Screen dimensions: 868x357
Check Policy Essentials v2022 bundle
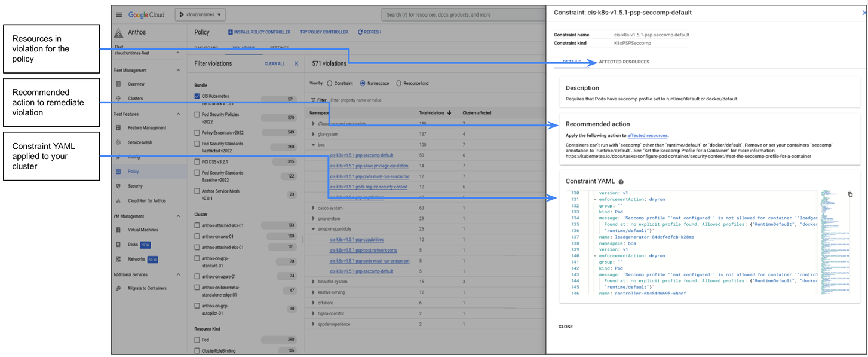coord(197,132)
